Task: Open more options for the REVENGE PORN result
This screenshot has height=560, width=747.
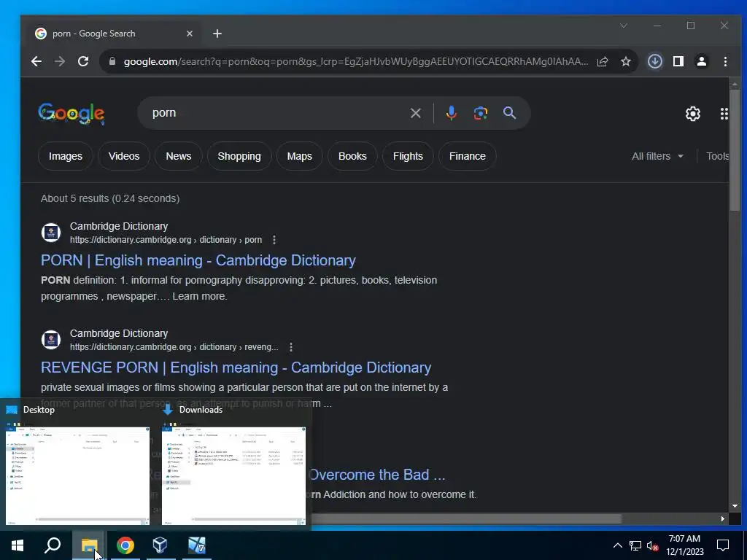Action: (x=290, y=346)
